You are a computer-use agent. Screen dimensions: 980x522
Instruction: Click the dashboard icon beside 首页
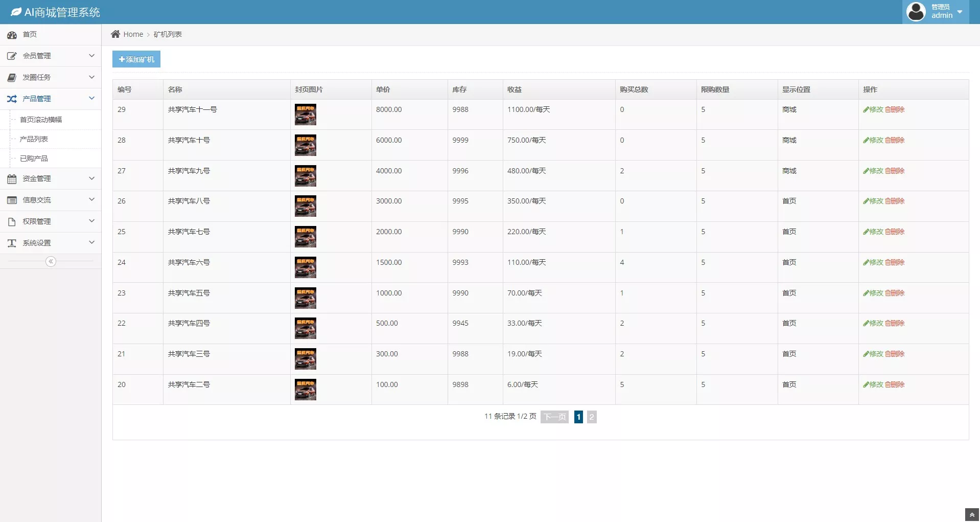pos(12,35)
